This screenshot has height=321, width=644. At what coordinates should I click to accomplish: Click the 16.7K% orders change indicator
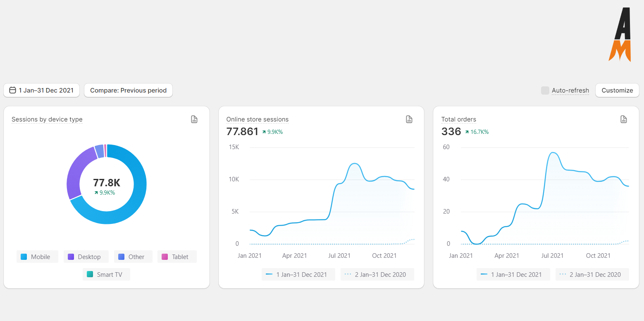[x=477, y=132]
